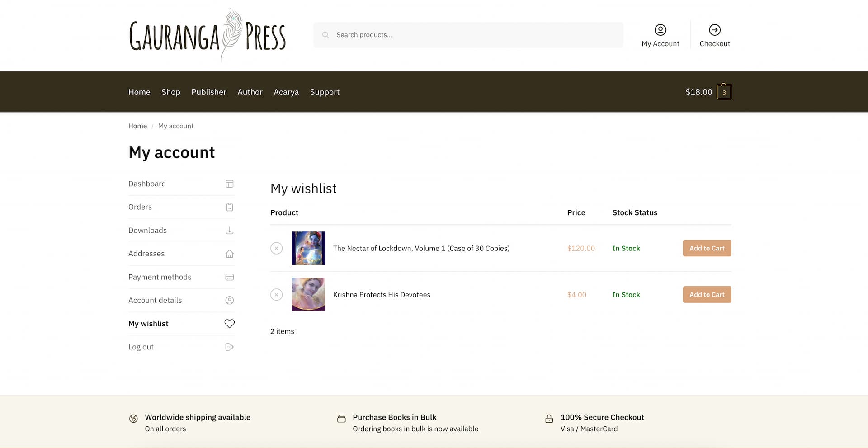Remove Nectar of Lockdown from wishlist

point(276,248)
